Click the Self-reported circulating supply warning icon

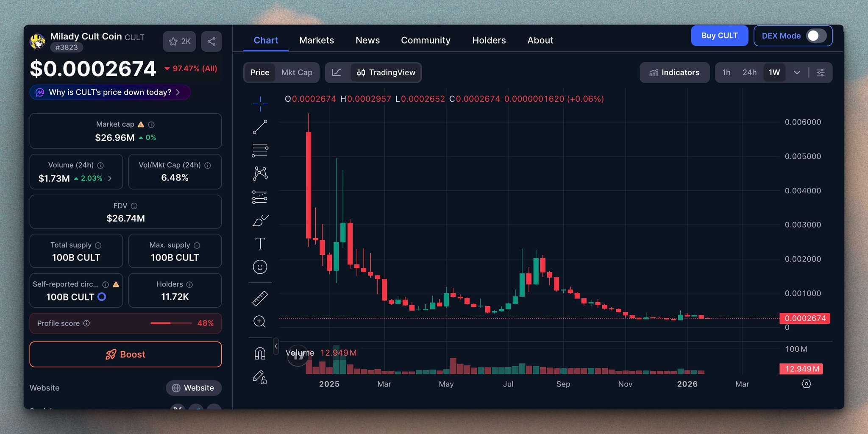click(116, 284)
